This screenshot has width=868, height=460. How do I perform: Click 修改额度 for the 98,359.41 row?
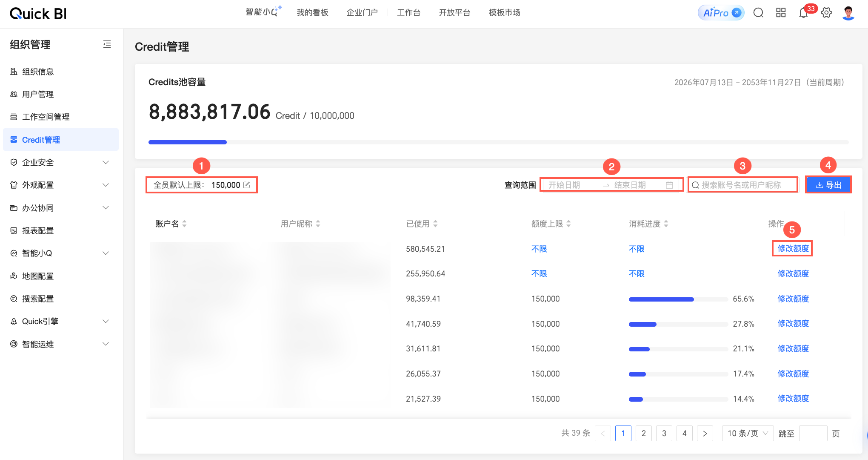(x=793, y=299)
